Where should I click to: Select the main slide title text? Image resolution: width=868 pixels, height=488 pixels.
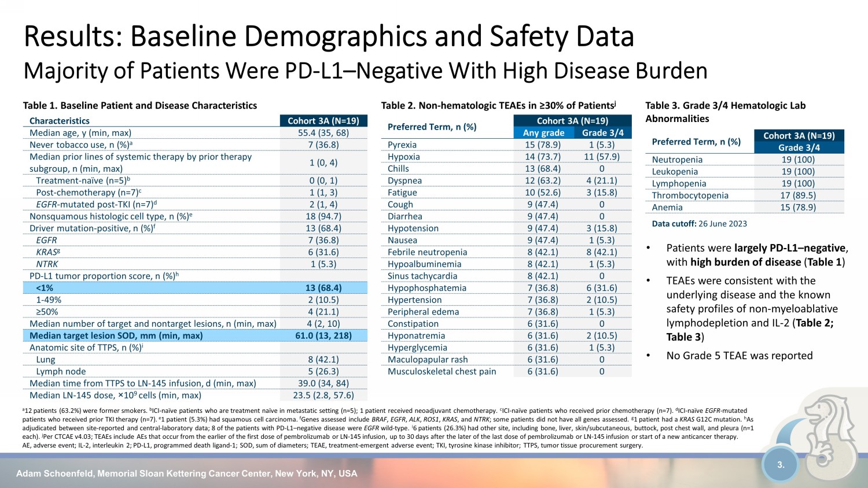[x=329, y=36]
